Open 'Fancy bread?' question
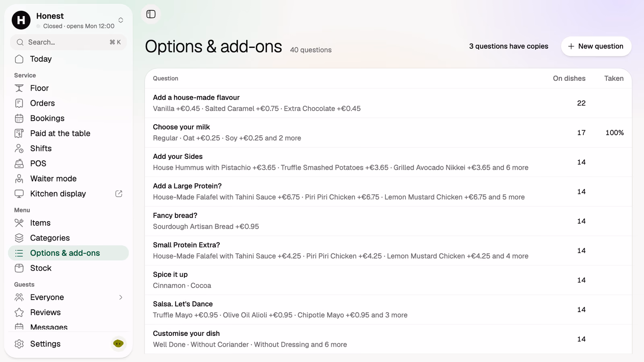This screenshot has height=362, width=644. pyautogui.click(x=388, y=221)
